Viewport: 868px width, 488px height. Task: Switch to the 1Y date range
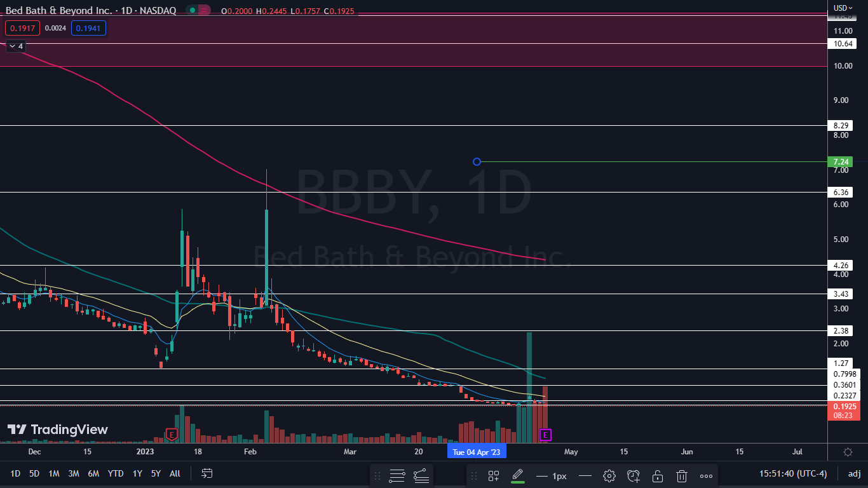coord(137,473)
